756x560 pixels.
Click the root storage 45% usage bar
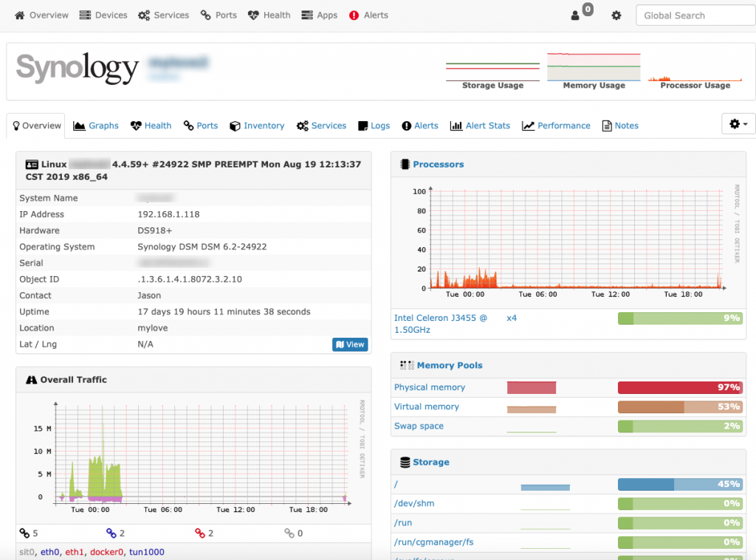point(680,484)
